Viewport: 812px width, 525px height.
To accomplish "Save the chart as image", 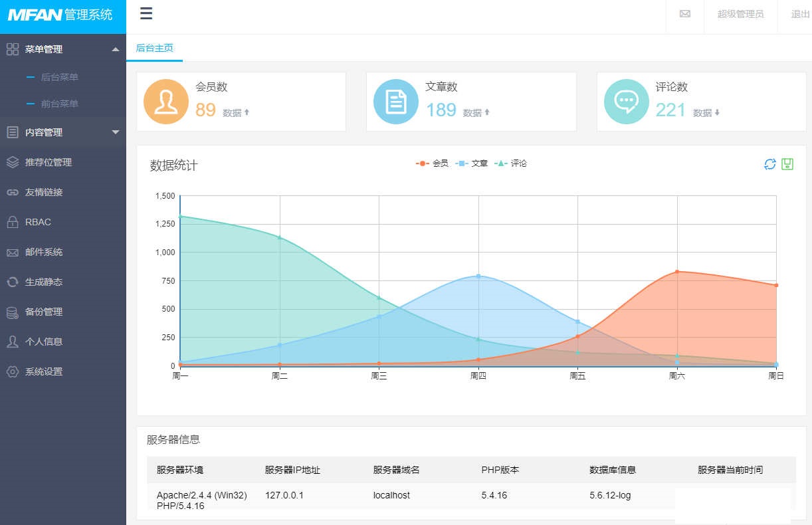I will pos(788,164).
